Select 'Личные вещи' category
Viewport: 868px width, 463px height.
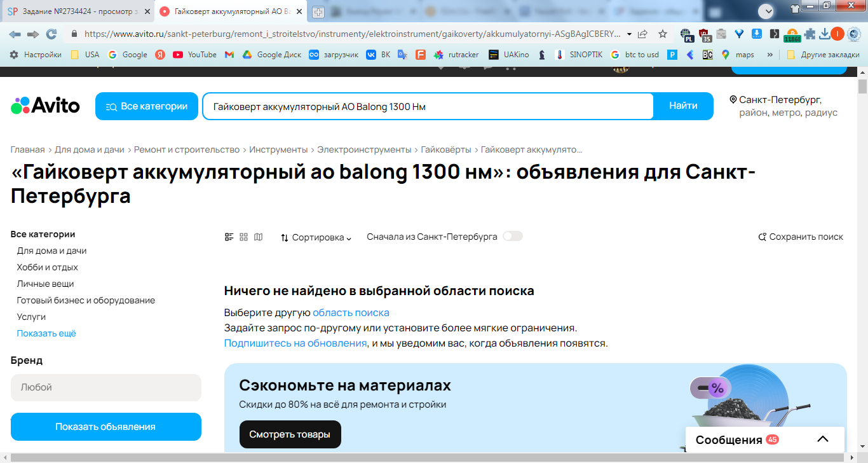46,284
